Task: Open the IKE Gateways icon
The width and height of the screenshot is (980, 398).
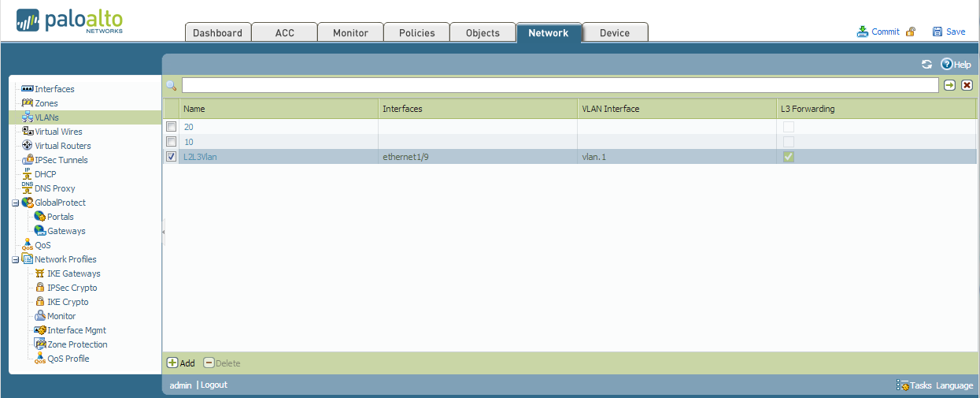Action: [40, 273]
